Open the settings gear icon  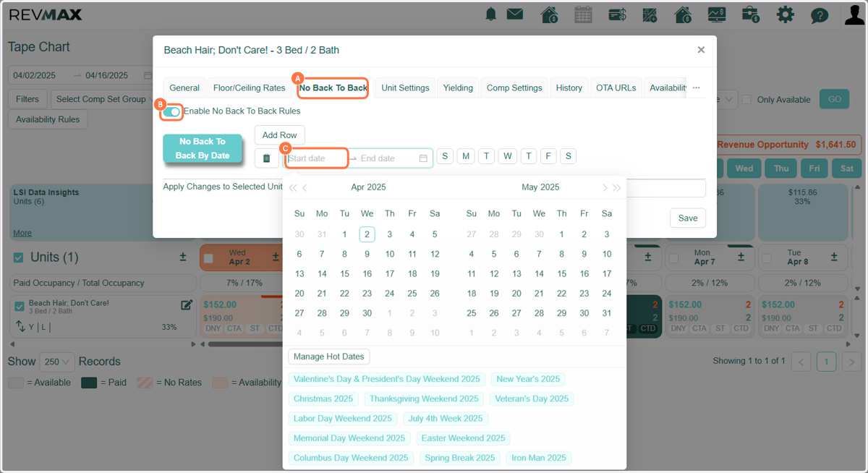point(785,14)
